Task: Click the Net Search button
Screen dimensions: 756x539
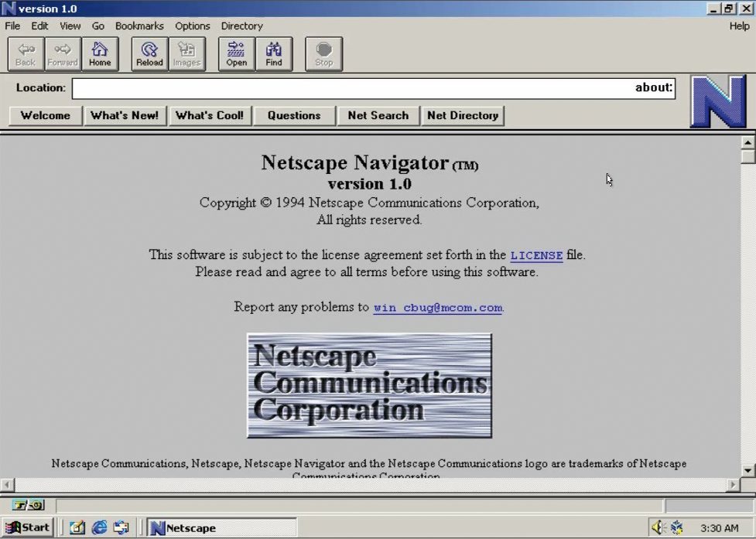Action: [x=378, y=115]
